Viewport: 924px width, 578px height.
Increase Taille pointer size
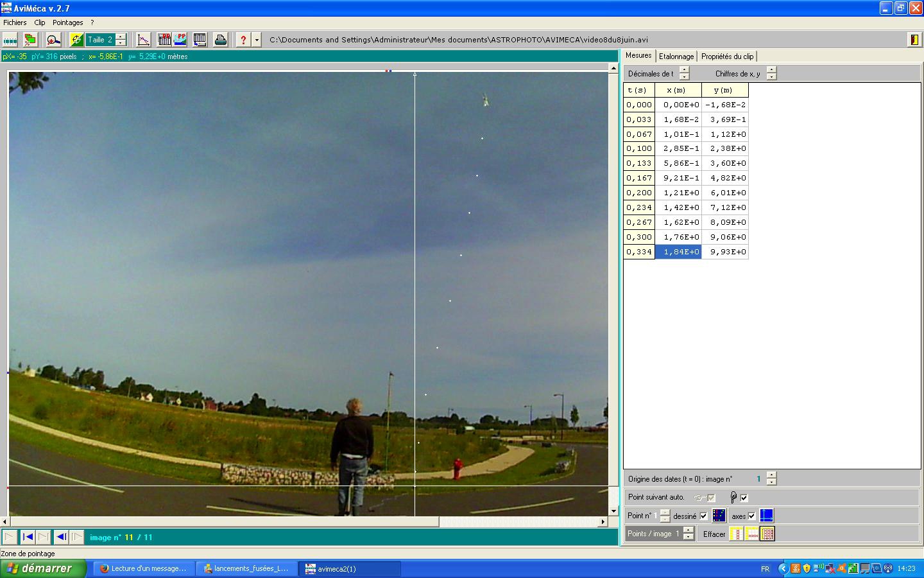[x=121, y=36]
